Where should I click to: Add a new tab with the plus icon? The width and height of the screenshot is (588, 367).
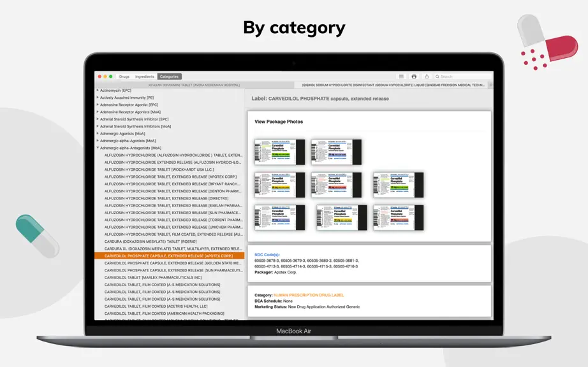490,85
